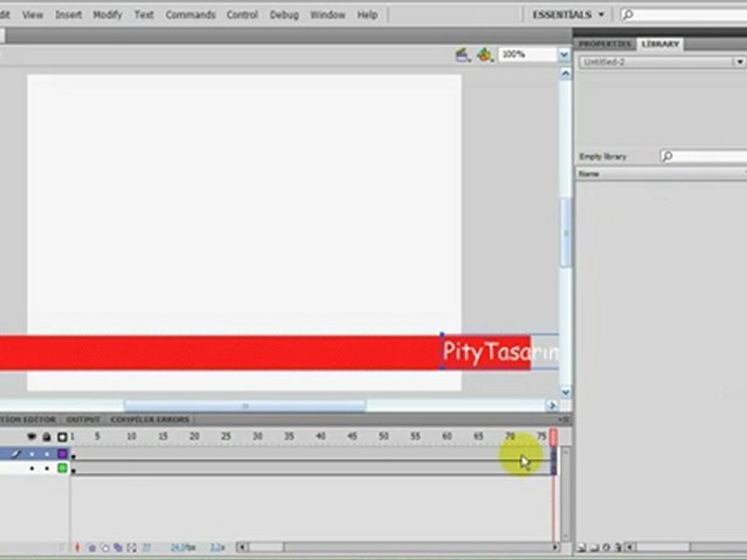The height and width of the screenshot is (560, 747).
Task: Click the Center Frame icon in timeline footer
Action: [x=78, y=548]
